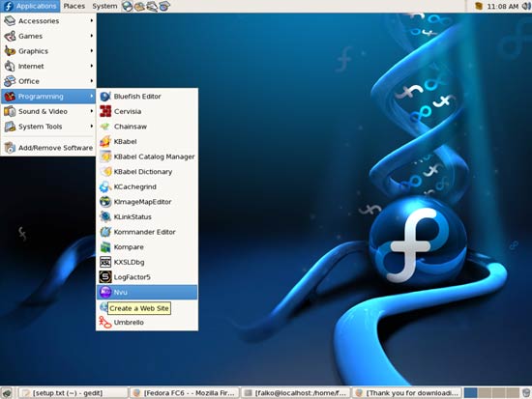
Task: Expand the Office submenu
Action: pos(48,81)
